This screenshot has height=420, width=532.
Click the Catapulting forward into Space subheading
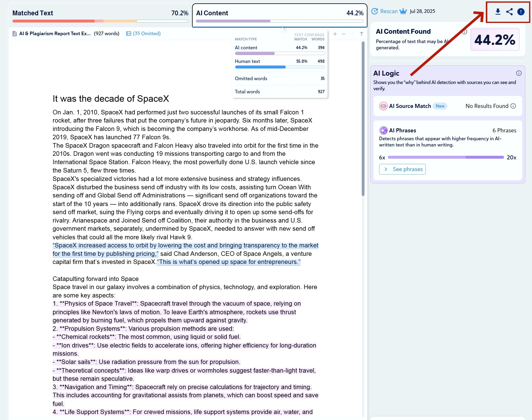pos(96,279)
